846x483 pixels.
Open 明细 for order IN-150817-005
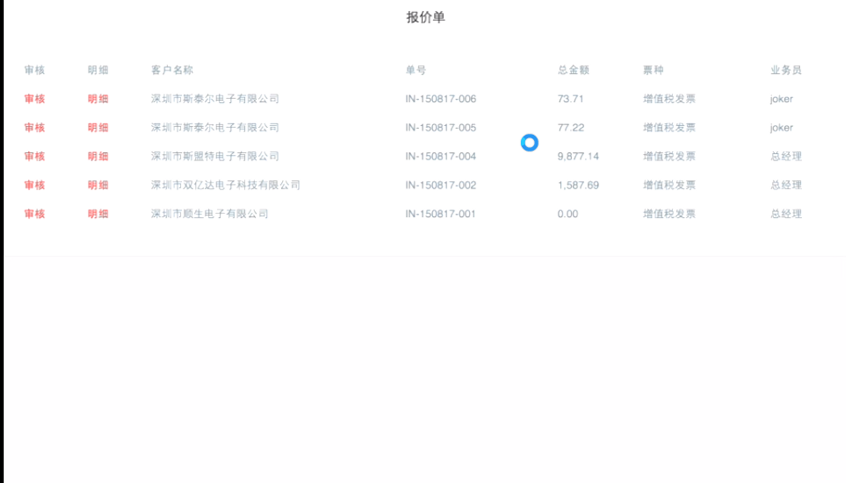click(x=98, y=127)
